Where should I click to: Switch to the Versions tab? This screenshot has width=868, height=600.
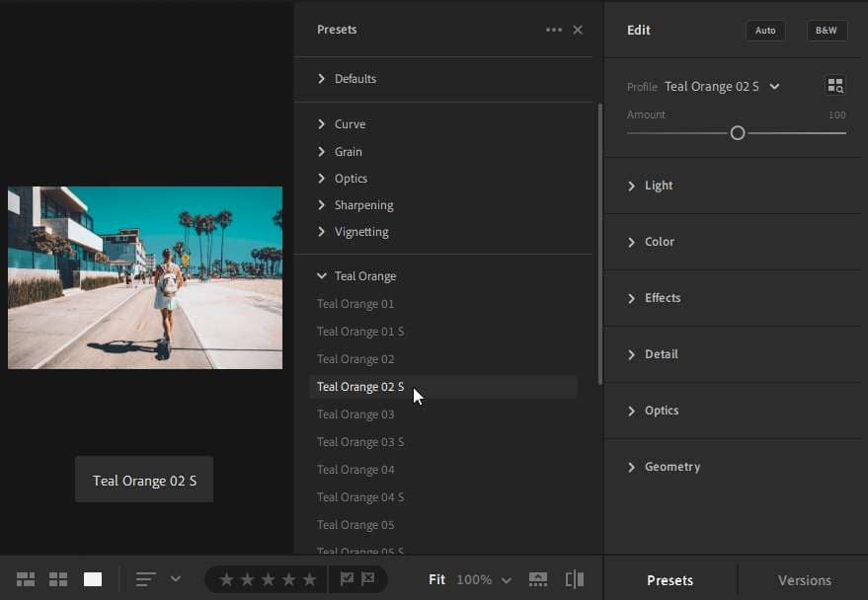click(804, 580)
